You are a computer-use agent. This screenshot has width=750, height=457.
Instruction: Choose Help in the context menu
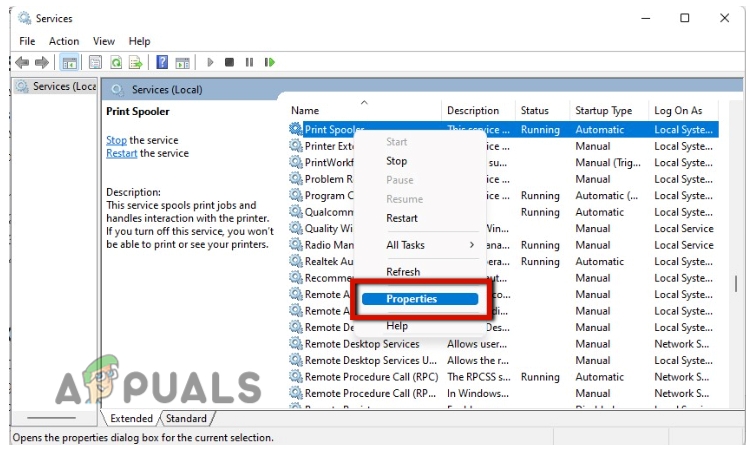pyautogui.click(x=397, y=326)
